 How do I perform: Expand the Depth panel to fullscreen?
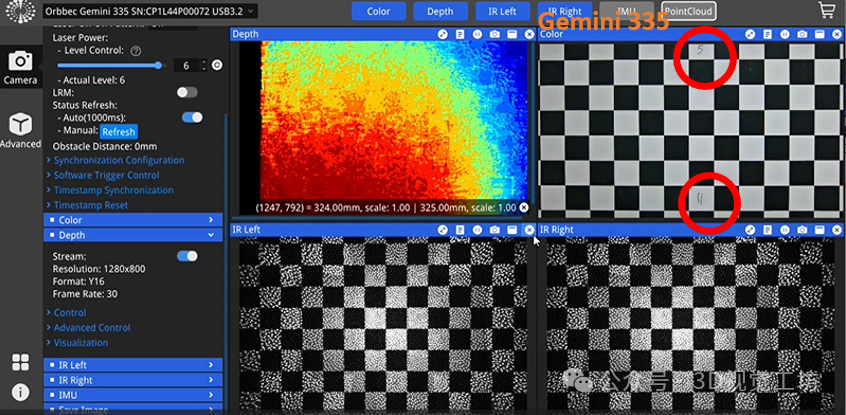pos(442,34)
